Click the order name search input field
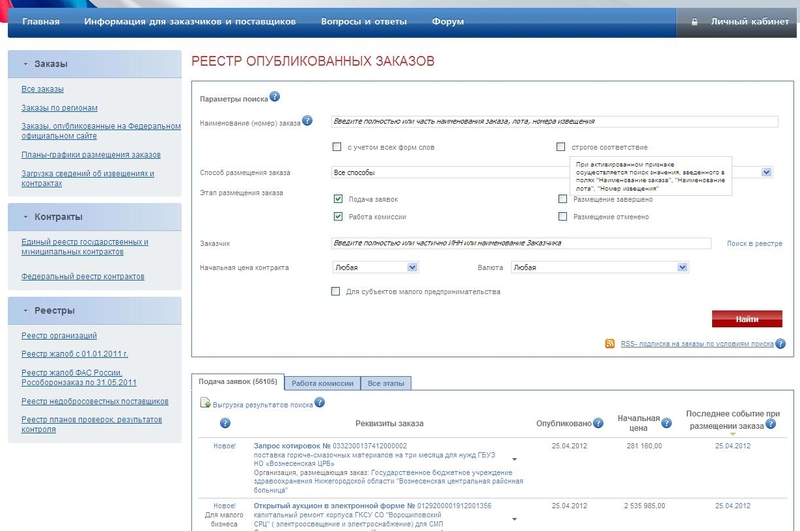The width and height of the screenshot is (800, 531). [555, 121]
